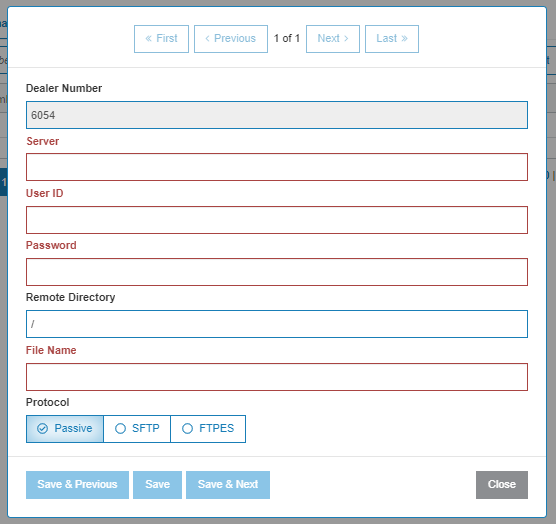Screen dimensions: 556x524
Task: Click into the User ID field
Action: click(277, 220)
